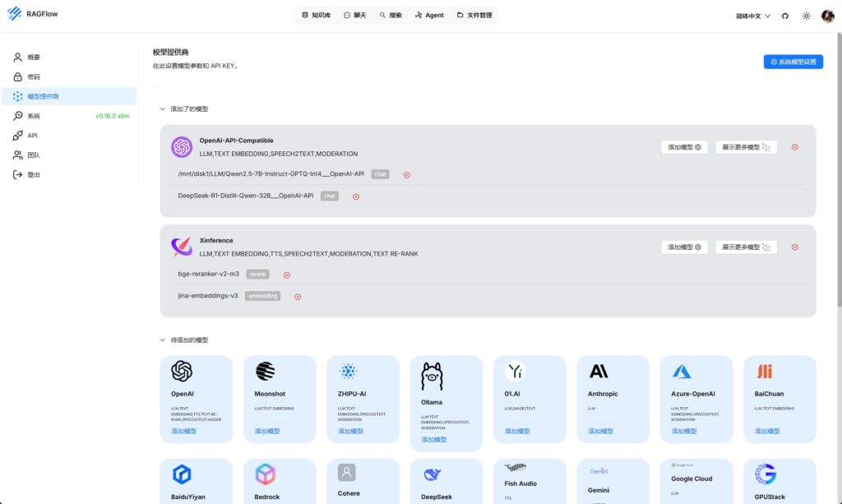
Task: Click the Cohere logo icon
Action: 347,472
